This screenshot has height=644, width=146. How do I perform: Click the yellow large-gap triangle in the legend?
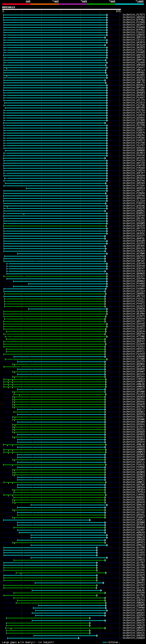coord(19,642)
